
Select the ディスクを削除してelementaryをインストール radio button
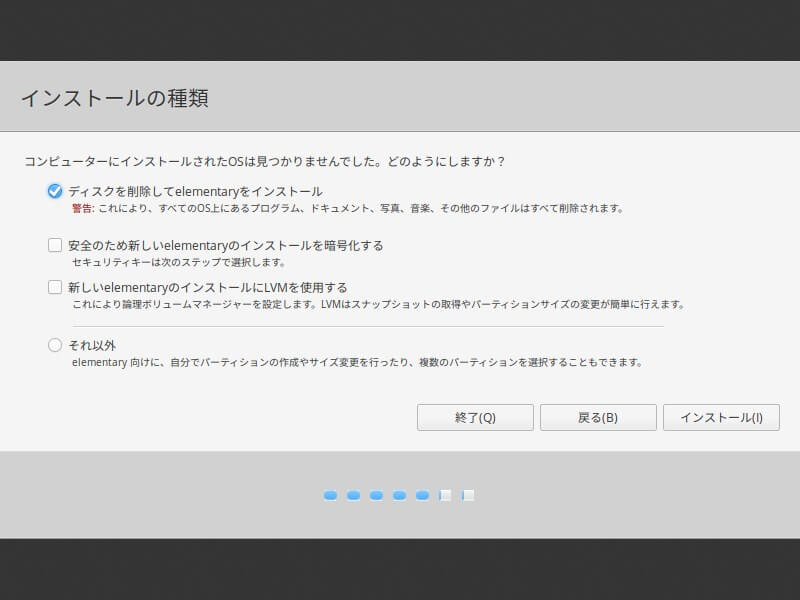pos(55,191)
